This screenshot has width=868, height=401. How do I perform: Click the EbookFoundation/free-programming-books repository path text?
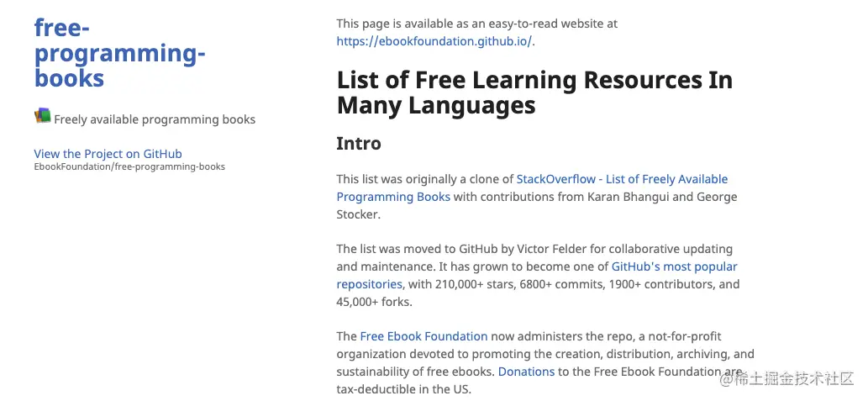pyautogui.click(x=129, y=166)
